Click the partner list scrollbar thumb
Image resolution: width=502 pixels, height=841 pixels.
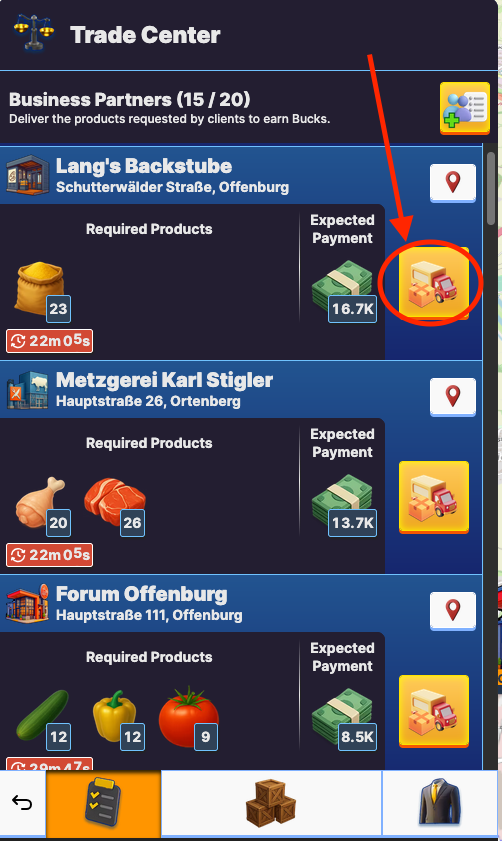click(491, 189)
